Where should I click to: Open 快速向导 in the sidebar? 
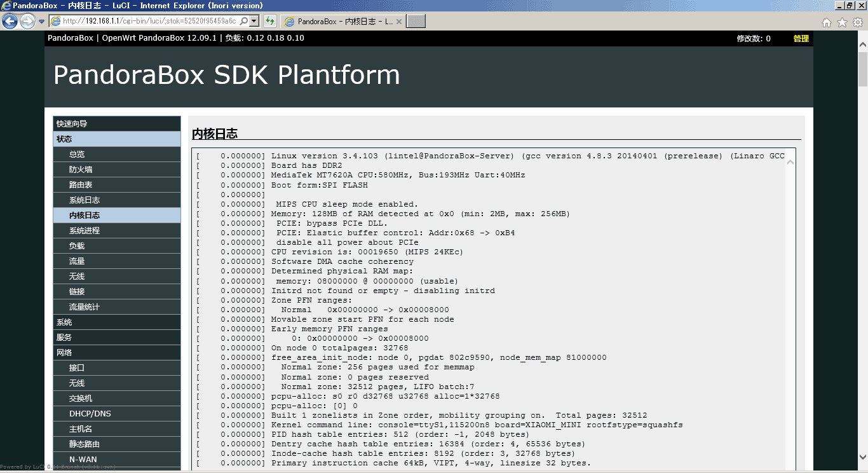117,124
